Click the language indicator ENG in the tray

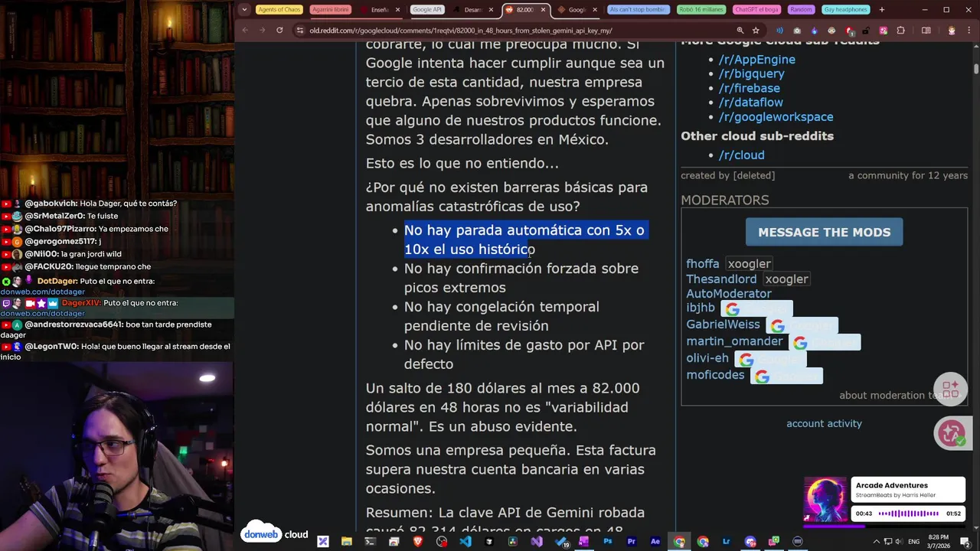pos(913,542)
